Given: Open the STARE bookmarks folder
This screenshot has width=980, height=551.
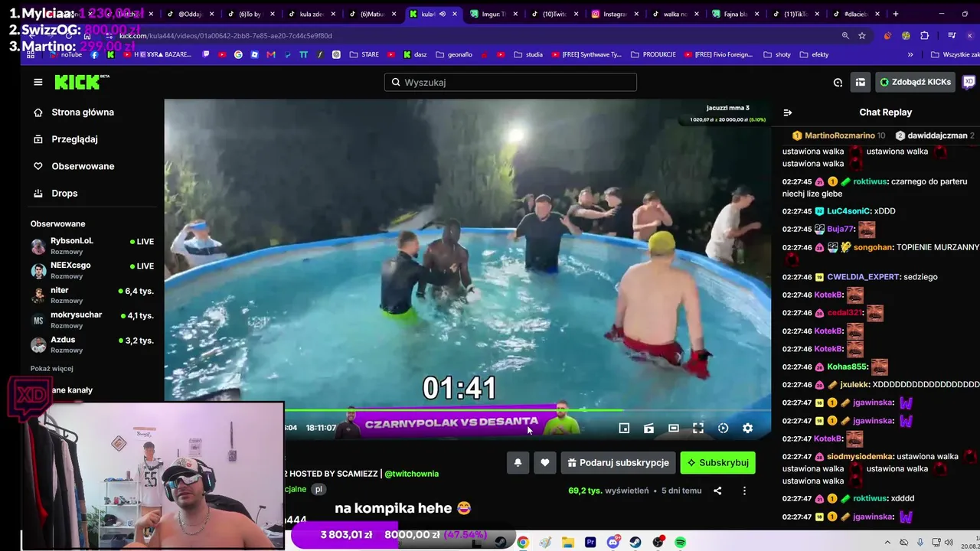Looking at the screenshot, I should pyautogui.click(x=364, y=55).
